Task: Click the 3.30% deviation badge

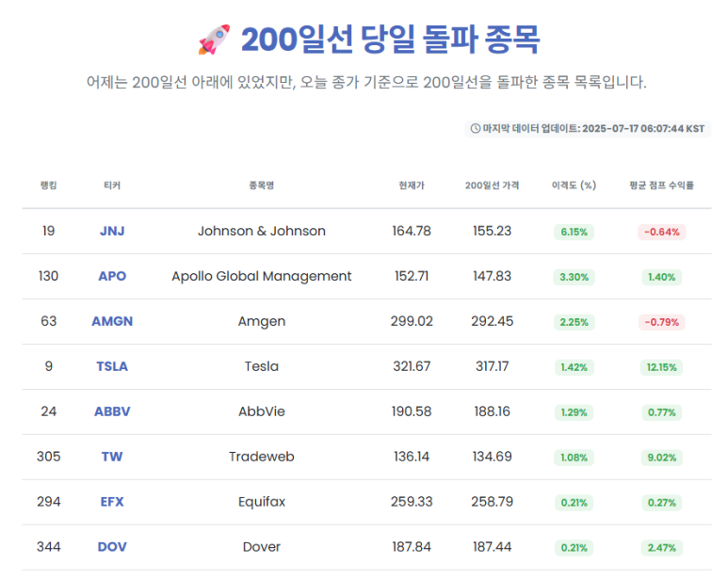Action: click(x=574, y=277)
